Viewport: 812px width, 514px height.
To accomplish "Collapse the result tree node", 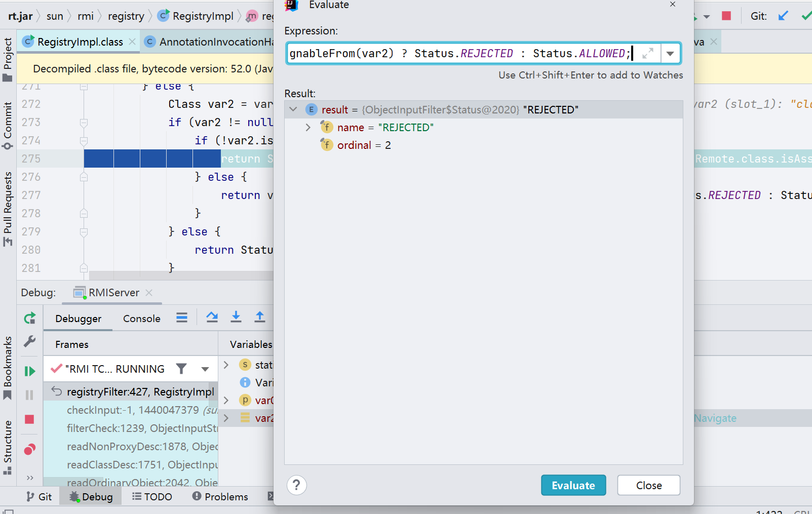I will tap(293, 109).
